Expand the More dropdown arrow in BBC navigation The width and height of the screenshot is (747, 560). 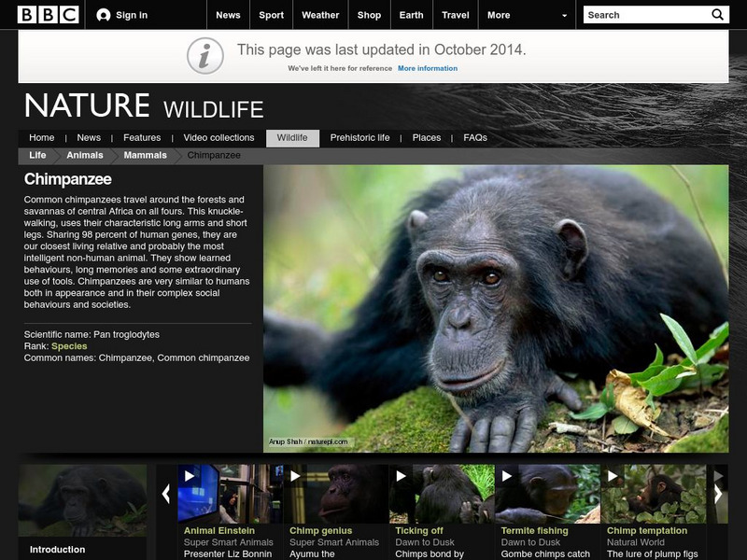pos(565,15)
